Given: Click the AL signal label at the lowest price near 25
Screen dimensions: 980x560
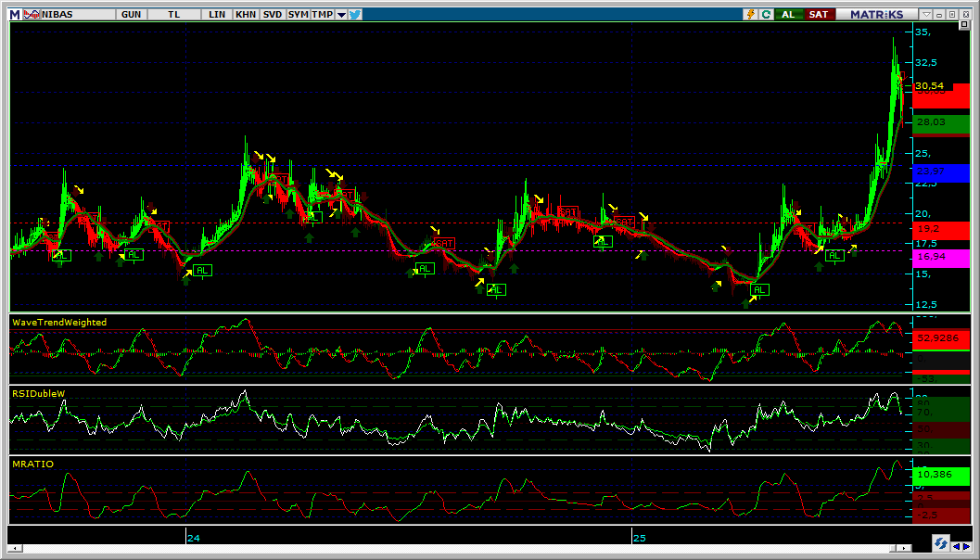Looking at the screenshot, I should click(x=760, y=290).
